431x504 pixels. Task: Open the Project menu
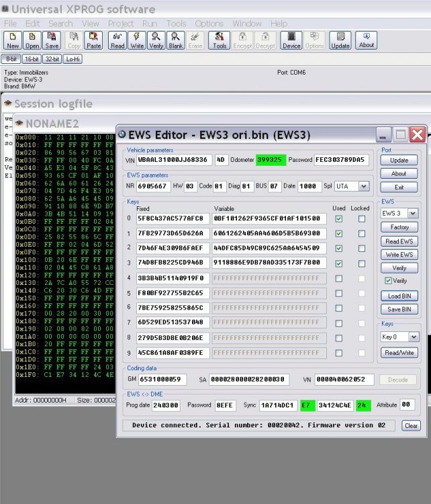[121, 24]
